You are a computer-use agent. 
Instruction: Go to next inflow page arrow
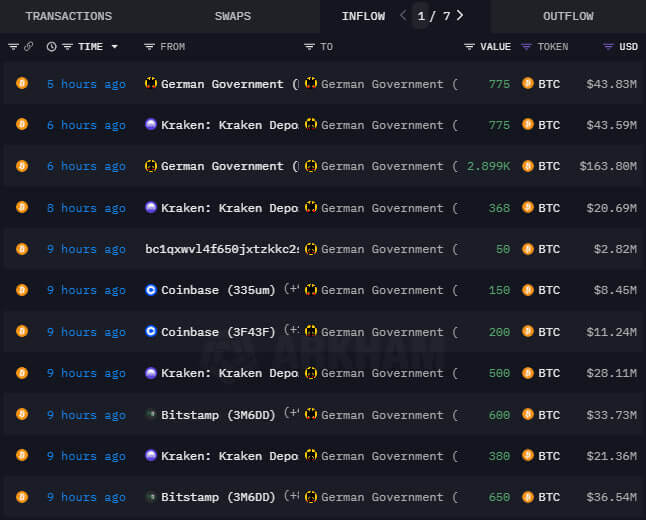pyautogui.click(x=460, y=16)
